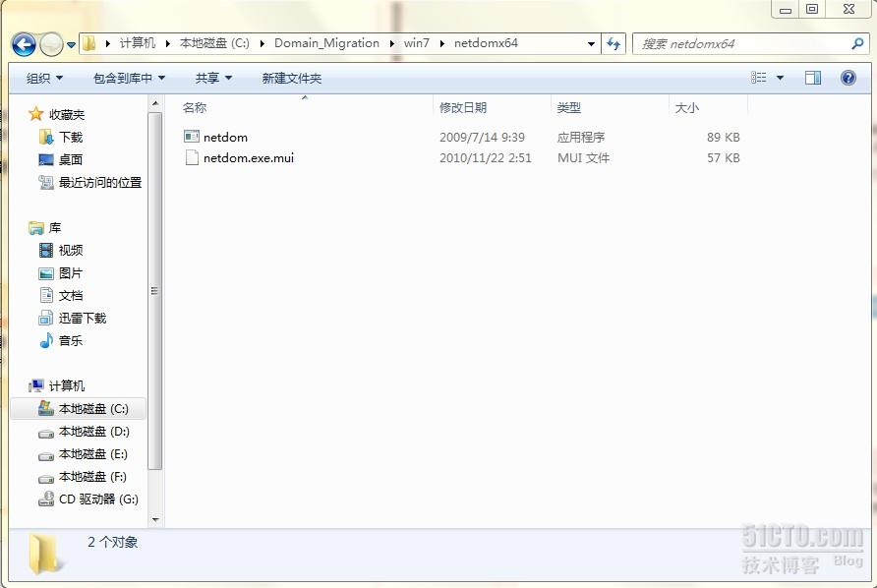Click date 2009/7/14 9:39

click(482, 137)
